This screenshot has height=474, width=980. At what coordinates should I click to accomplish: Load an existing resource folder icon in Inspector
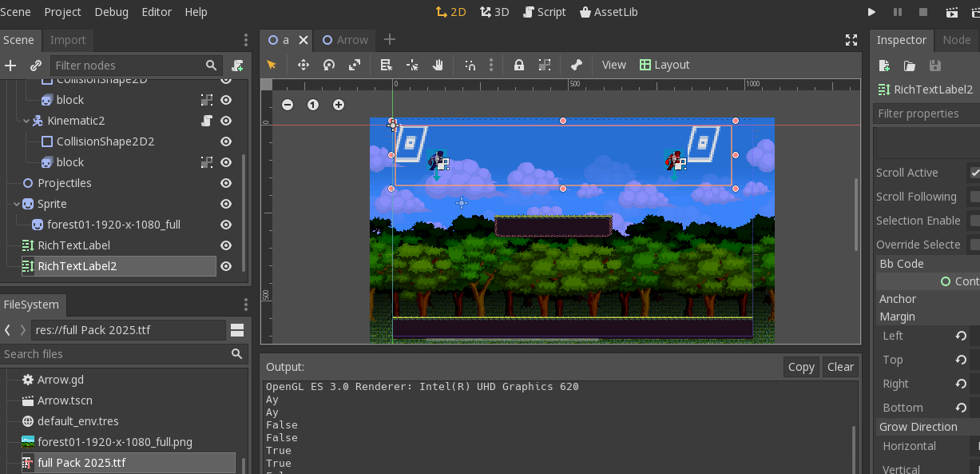click(x=910, y=66)
